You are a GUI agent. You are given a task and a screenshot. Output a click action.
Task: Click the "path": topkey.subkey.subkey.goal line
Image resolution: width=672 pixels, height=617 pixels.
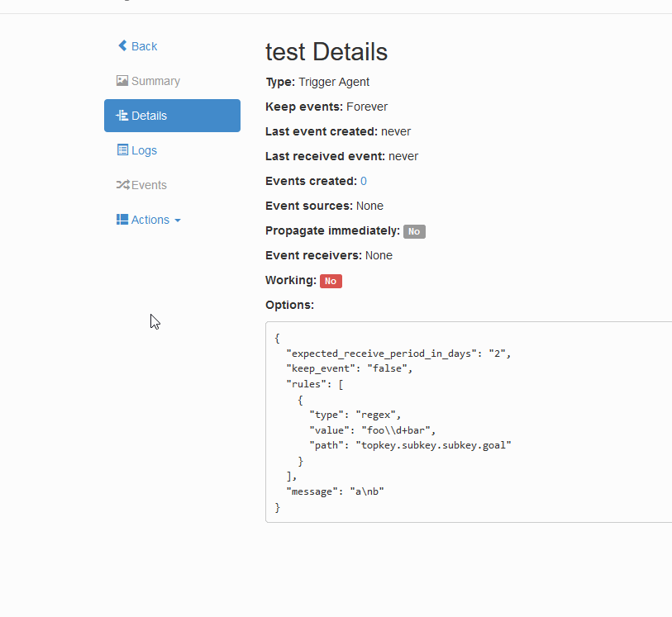[410, 445]
